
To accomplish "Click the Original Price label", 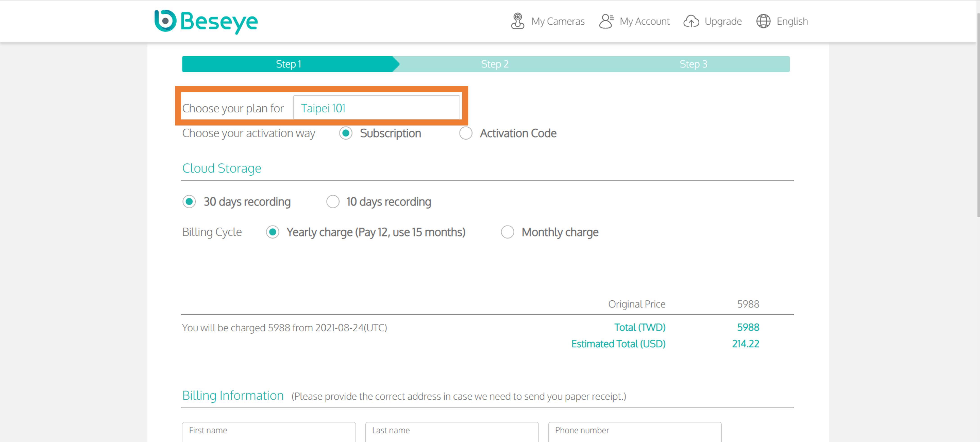I will pos(636,304).
